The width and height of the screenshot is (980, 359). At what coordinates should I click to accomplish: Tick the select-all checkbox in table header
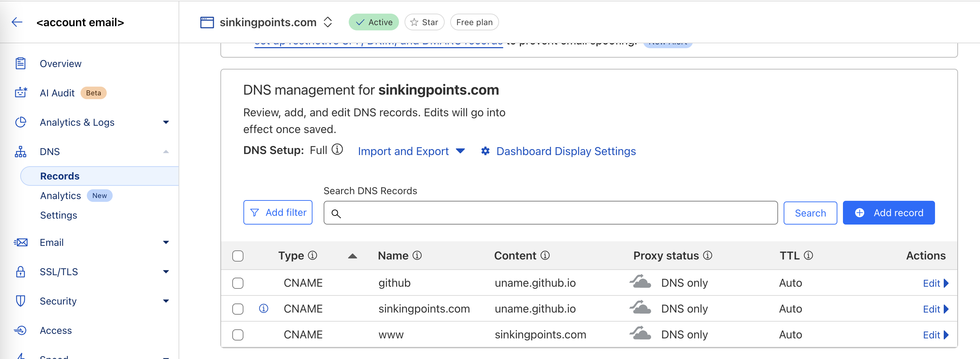coord(238,256)
